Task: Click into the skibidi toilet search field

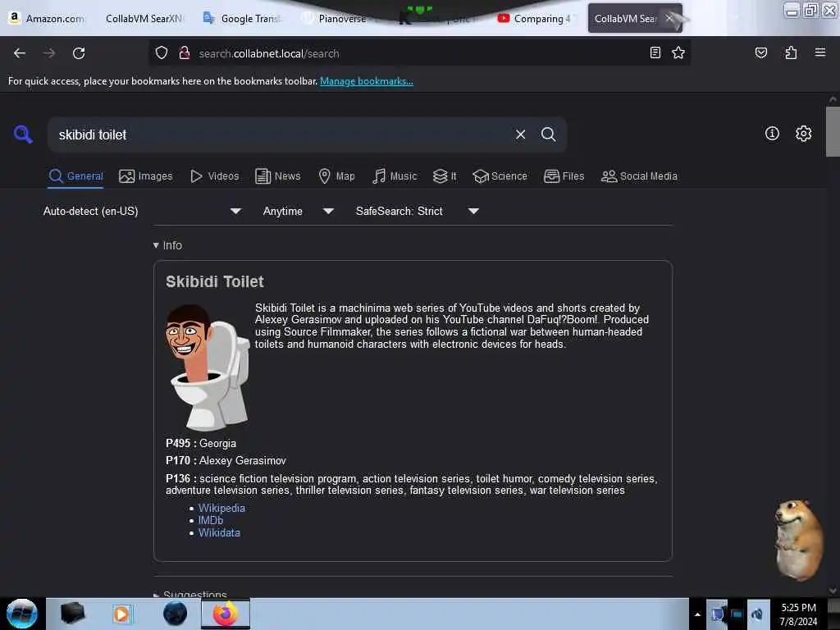Action: pyautogui.click(x=279, y=135)
